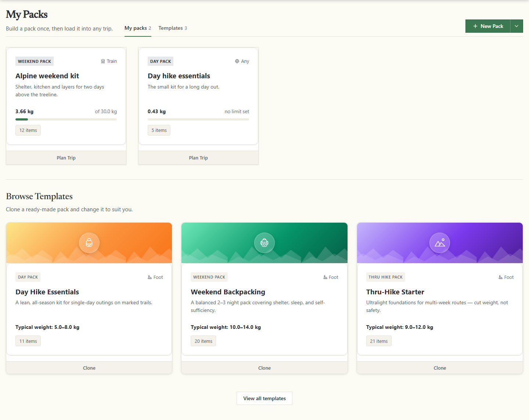Image resolution: width=529 pixels, height=420 pixels.
Task: Clone the Day Hike Essentials template
Action: pos(89,368)
